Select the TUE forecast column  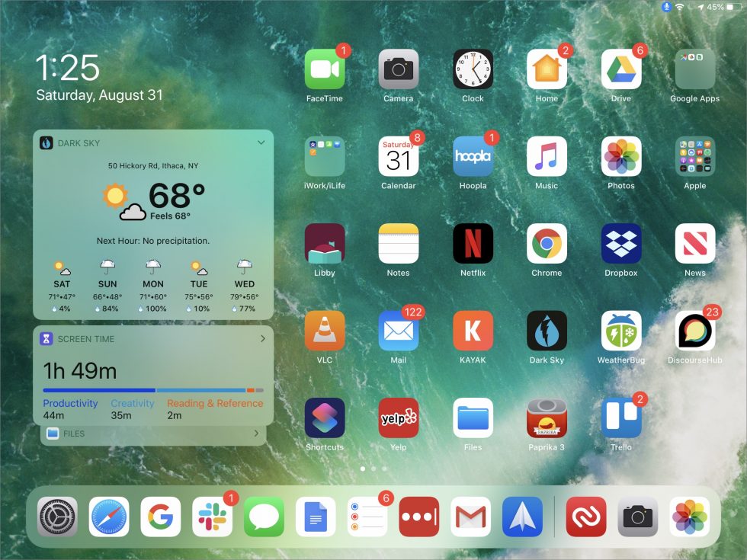pyautogui.click(x=199, y=286)
